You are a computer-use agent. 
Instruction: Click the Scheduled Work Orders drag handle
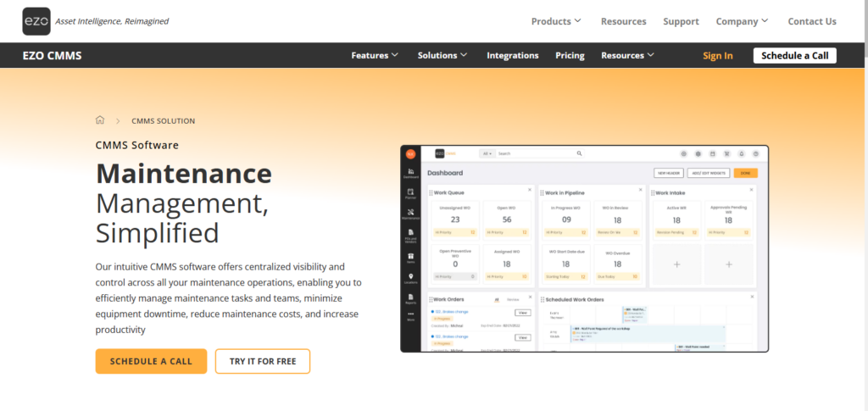[542, 299]
